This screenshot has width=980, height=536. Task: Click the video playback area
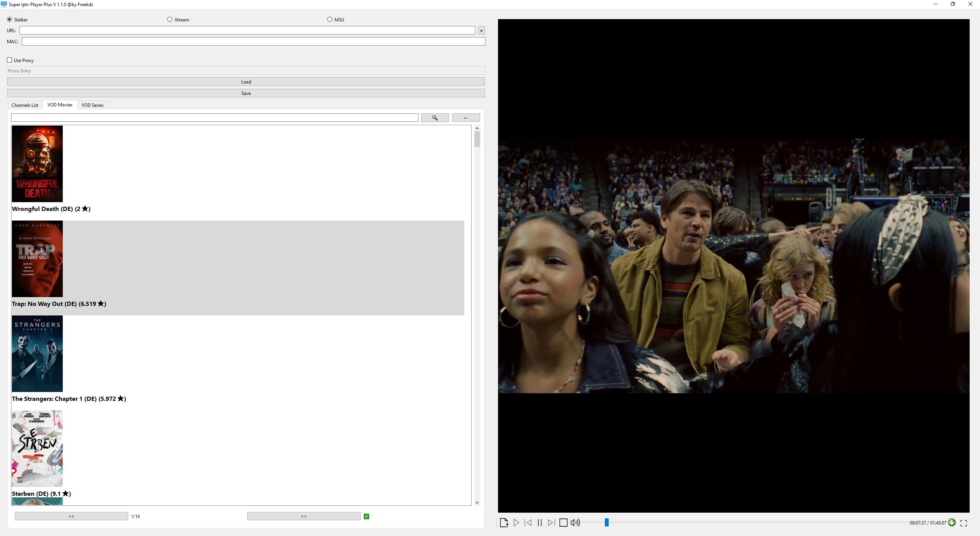click(x=733, y=266)
